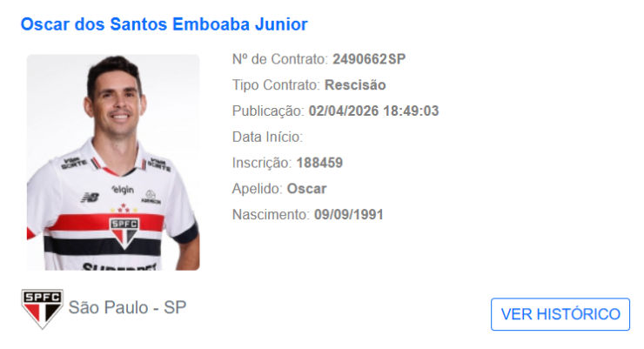Click the birth date 09/09/1991
The image size is (644, 349).
[x=349, y=214]
